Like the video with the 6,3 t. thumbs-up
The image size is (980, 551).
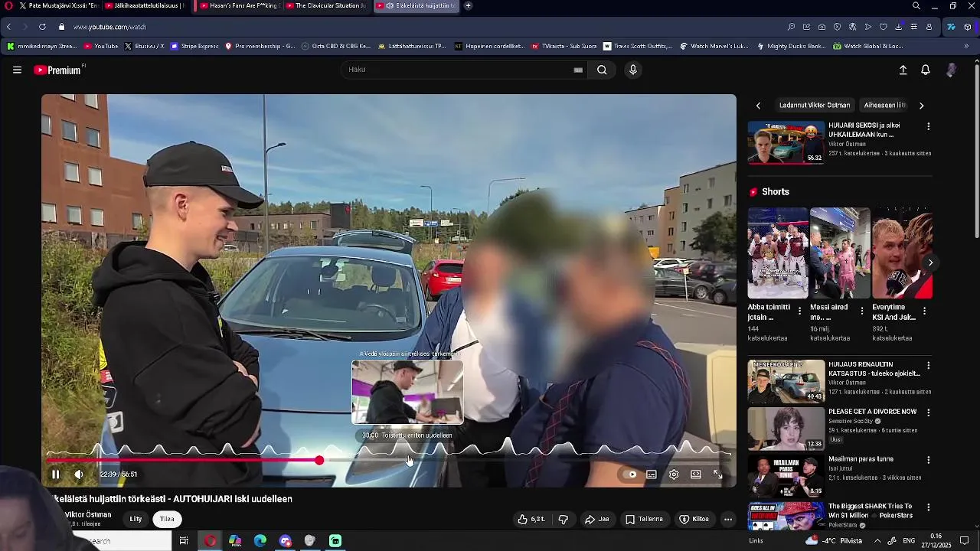tap(531, 519)
